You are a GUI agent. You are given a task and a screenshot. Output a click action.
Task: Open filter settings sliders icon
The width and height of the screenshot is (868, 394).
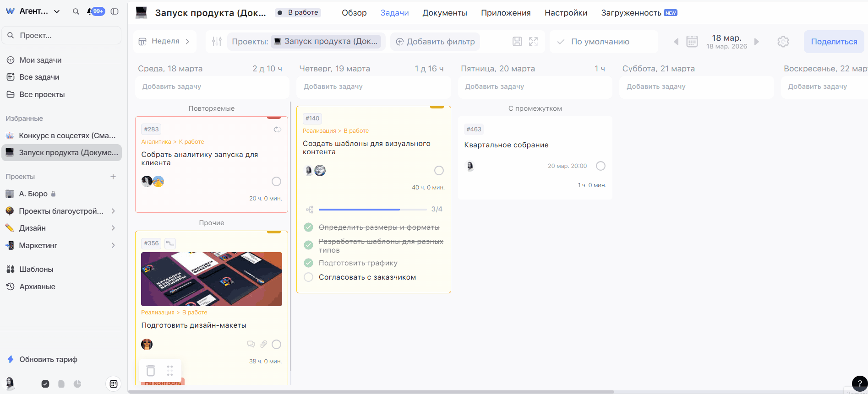click(217, 42)
